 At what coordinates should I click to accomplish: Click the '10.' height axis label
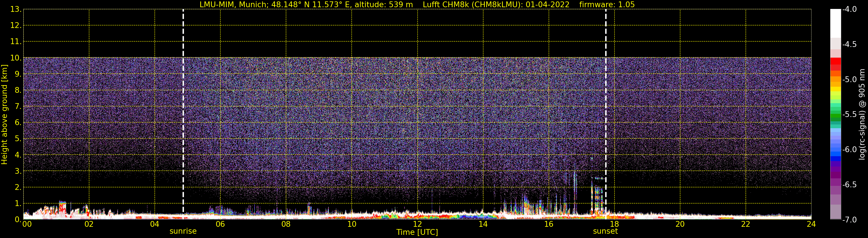click(x=16, y=58)
